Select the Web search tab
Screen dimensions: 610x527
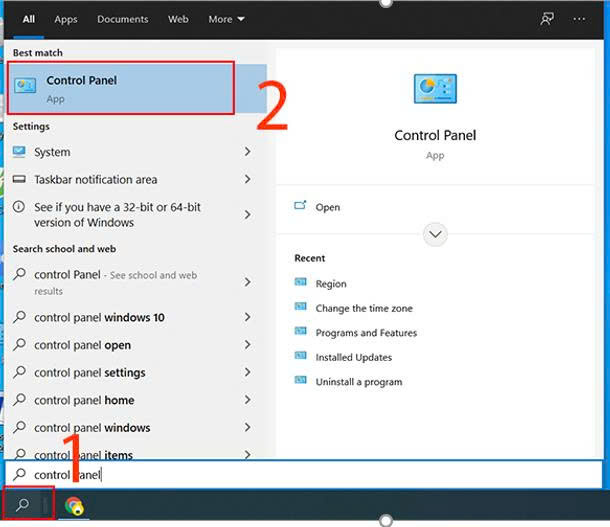click(178, 19)
